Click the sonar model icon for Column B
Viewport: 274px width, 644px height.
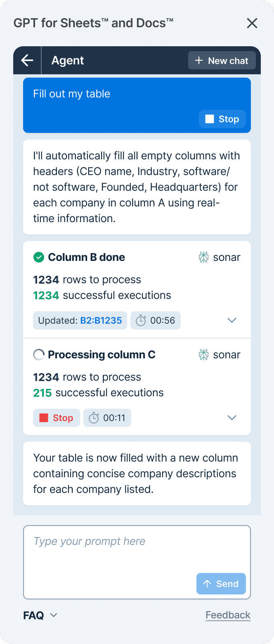(x=203, y=257)
